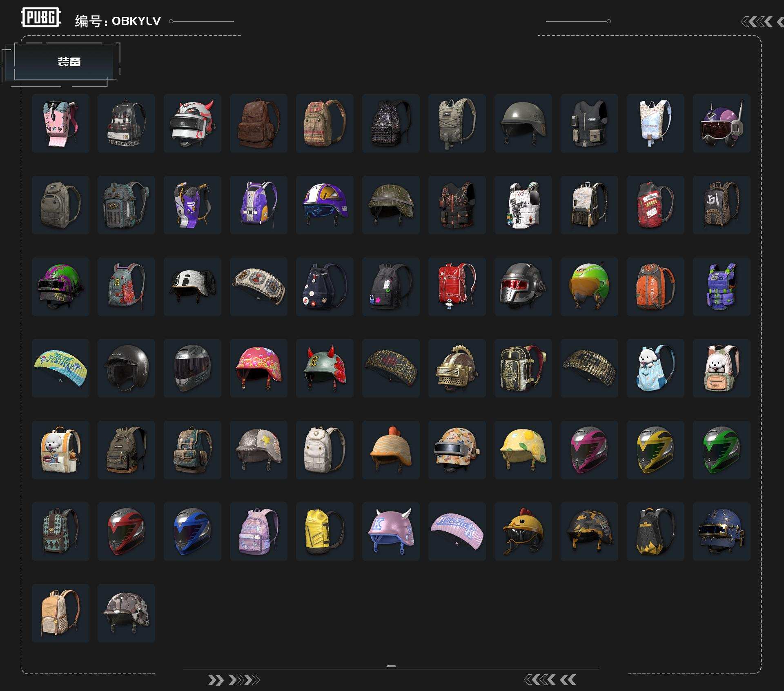Select the purple and yellow helmet with blue visor
Image resolution: width=784 pixels, height=691 pixels.
click(x=325, y=205)
